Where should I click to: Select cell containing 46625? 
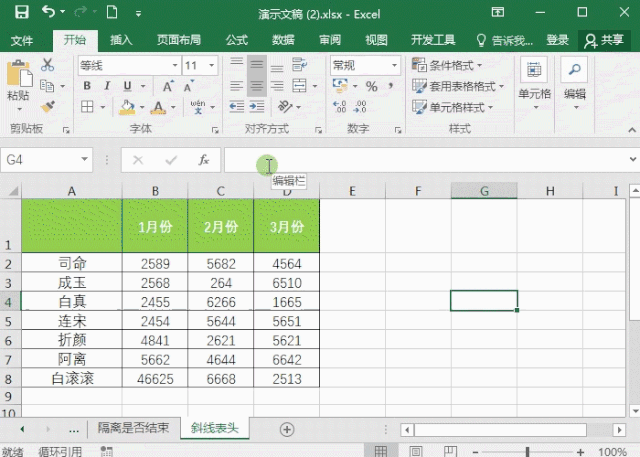click(155, 379)
